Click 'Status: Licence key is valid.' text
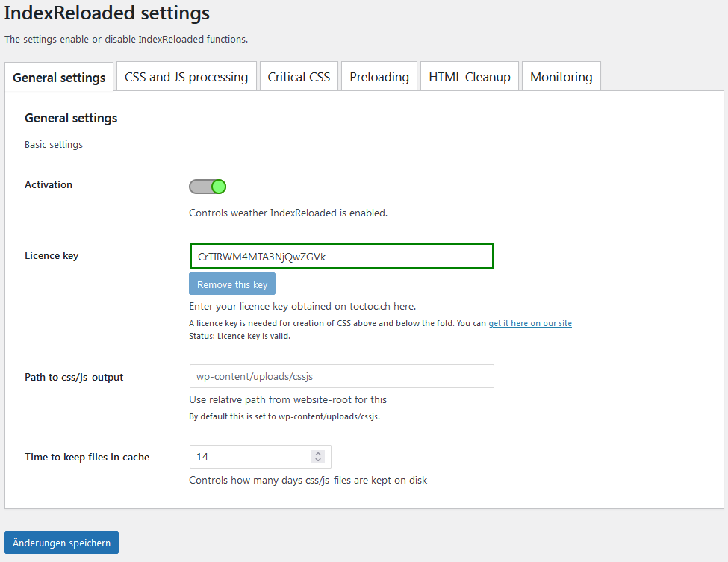The height and width of the screenshot is (562, 728). [240, 336]
